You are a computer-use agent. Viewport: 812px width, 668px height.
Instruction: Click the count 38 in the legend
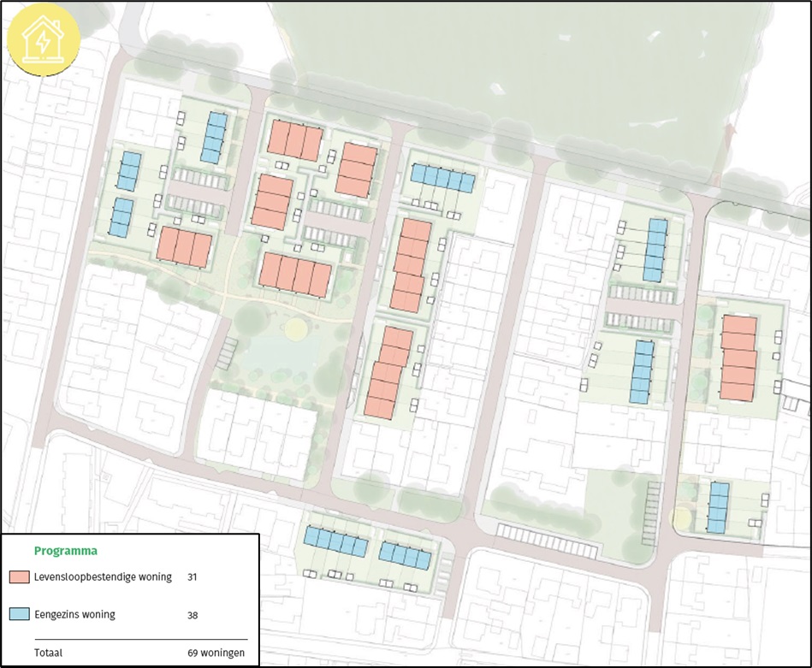pos(193,614)
